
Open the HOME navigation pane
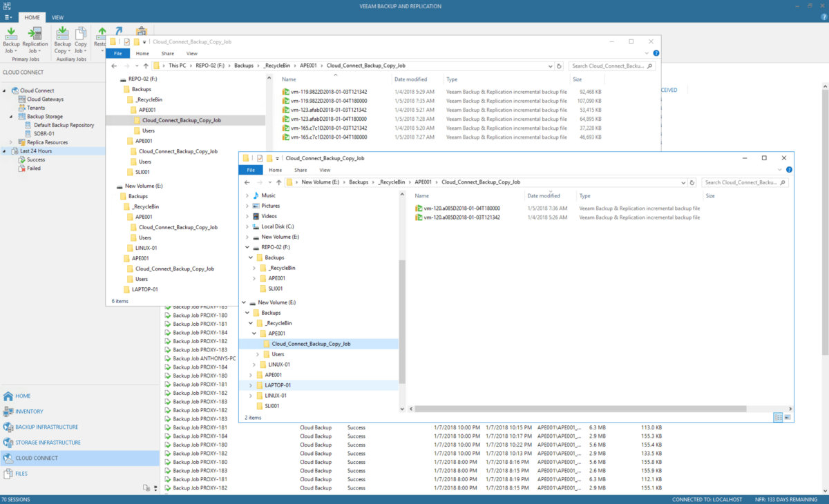[x=79, y=396]
